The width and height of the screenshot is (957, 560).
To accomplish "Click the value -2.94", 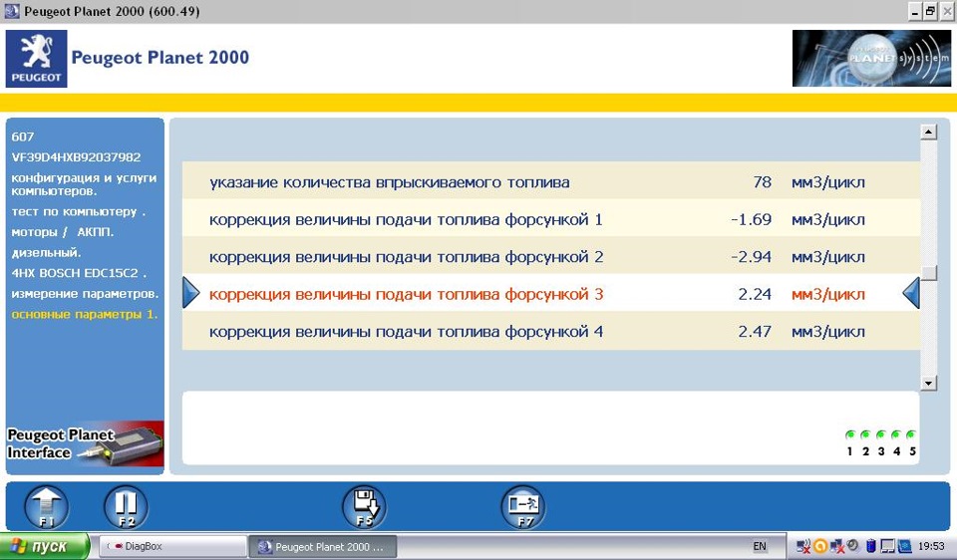I will click(x=752, y=256).
